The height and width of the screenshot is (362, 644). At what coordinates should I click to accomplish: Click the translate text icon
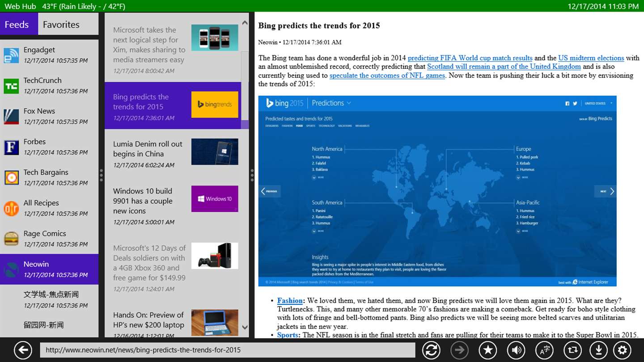coord(544,350)
